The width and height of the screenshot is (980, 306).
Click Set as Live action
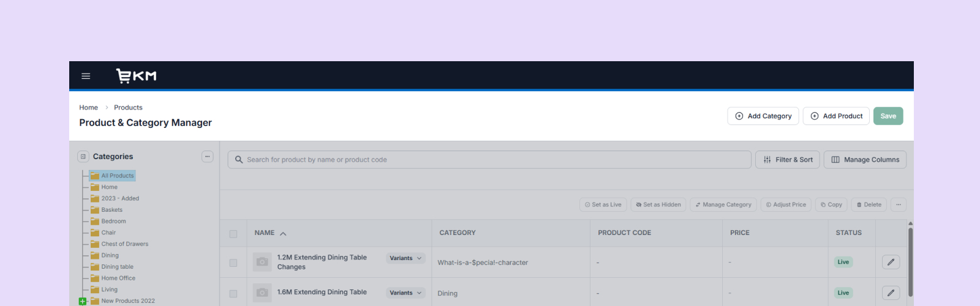click(x=603, y=205)
